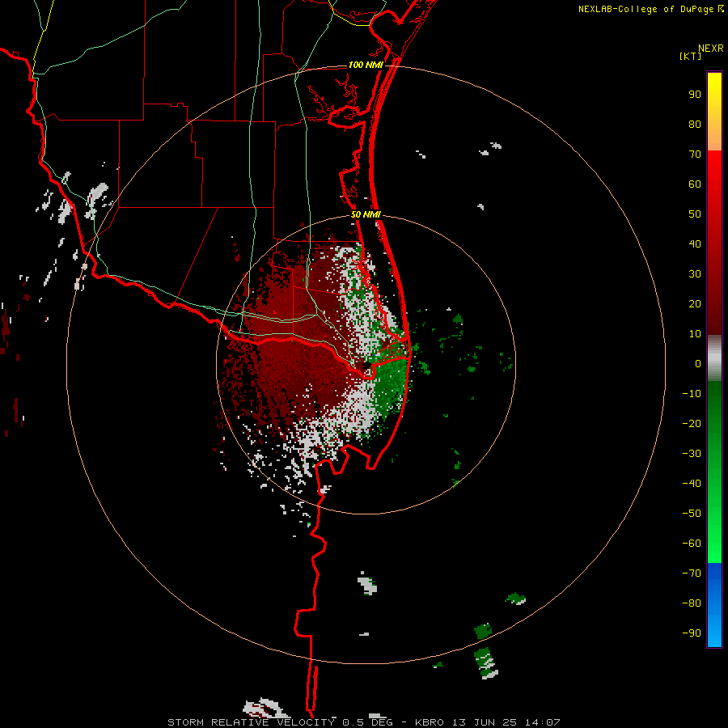Click the 50 value on velocity scale
The height and width of the screenshot is (728, 728).
[695, 214]
